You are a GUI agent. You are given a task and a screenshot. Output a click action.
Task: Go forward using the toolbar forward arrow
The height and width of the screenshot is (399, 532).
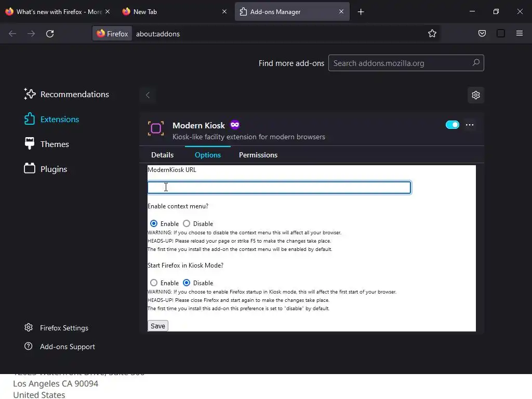tap(31, 34)
